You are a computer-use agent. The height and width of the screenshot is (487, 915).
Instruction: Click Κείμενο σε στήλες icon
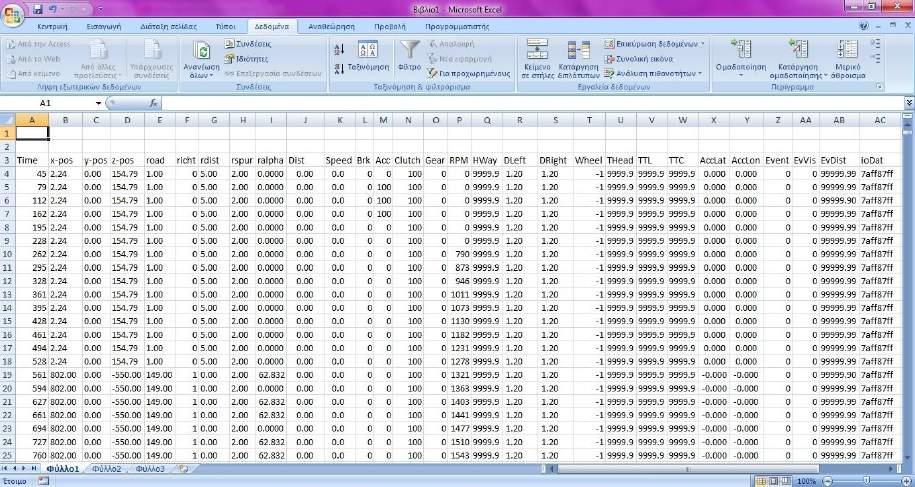[x=537, y=49]
